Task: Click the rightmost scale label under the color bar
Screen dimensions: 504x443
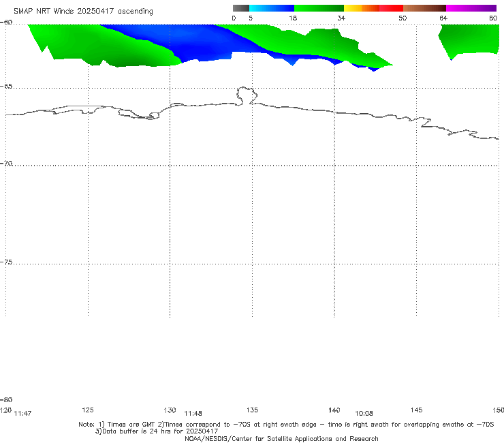Action: [x=493, y=18]
